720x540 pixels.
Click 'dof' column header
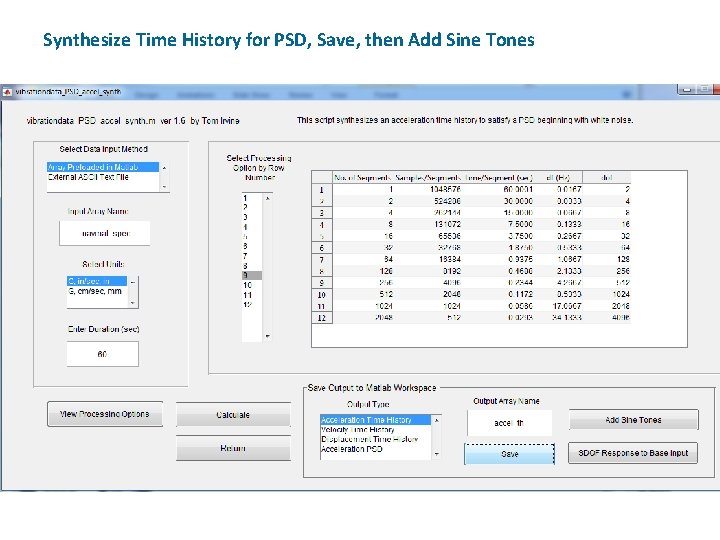[x=607, y=178]
